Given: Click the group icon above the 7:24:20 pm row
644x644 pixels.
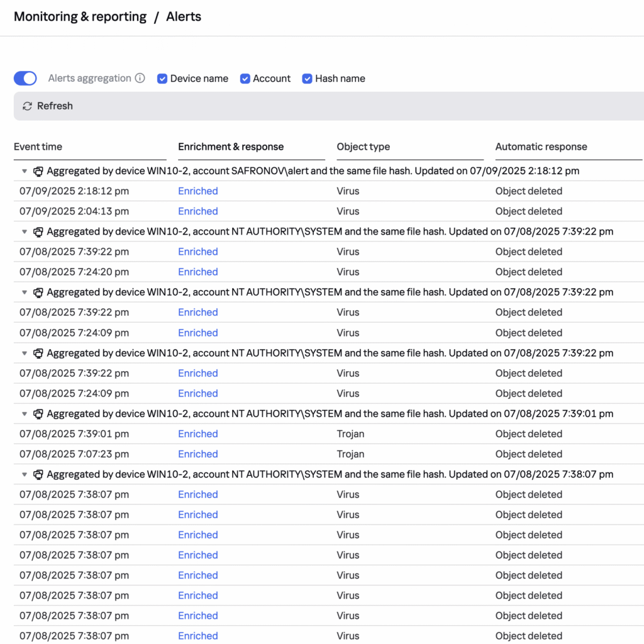Looking at the screenshot, I should pos(38,231).
